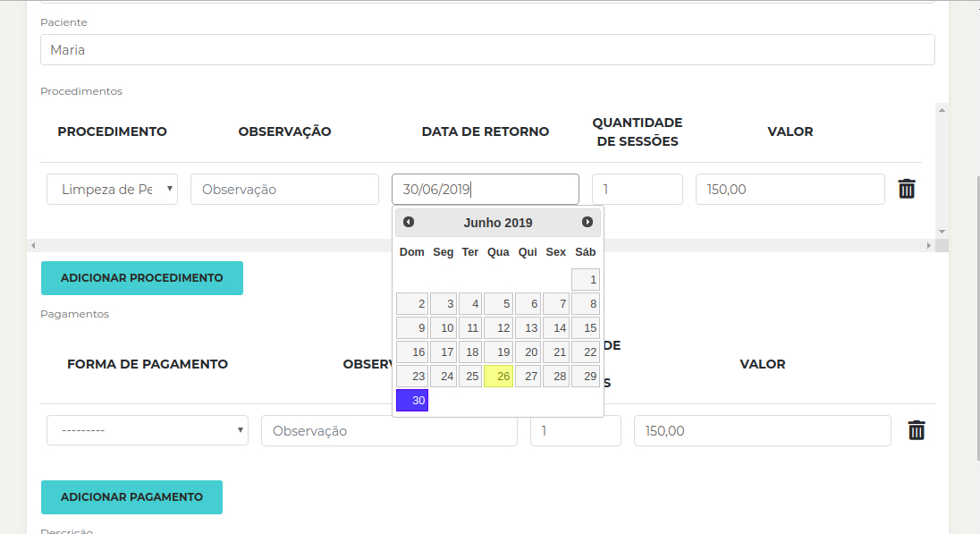The width and height of the screenshot is (980, 534).
Task: Select day 23 in the calendar
Action: coord(412,377)
